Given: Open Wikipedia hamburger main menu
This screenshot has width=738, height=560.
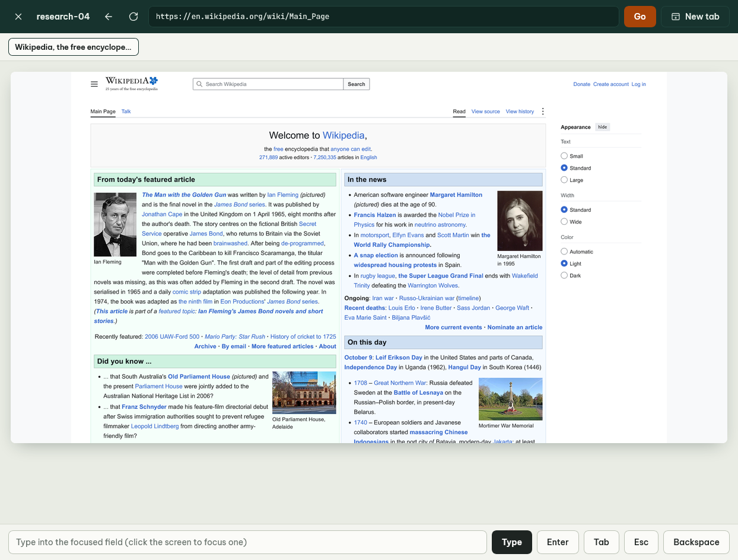Looking at the screenshot, I should click(94, 84).
